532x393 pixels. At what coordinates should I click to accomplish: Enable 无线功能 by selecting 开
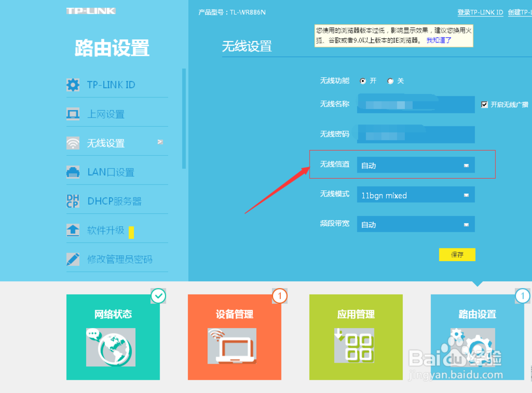364,80
